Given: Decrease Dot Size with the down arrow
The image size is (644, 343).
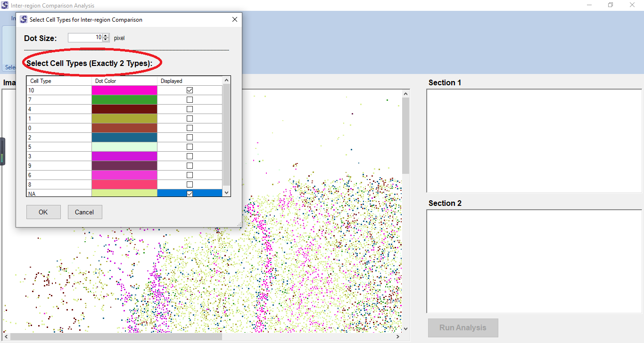Looking at the screenshot, I should point(106,40).
